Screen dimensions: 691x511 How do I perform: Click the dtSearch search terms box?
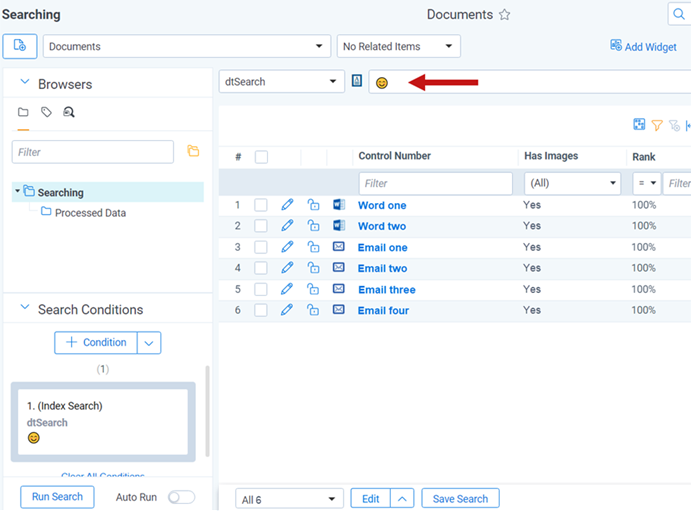tap(530, 81)
